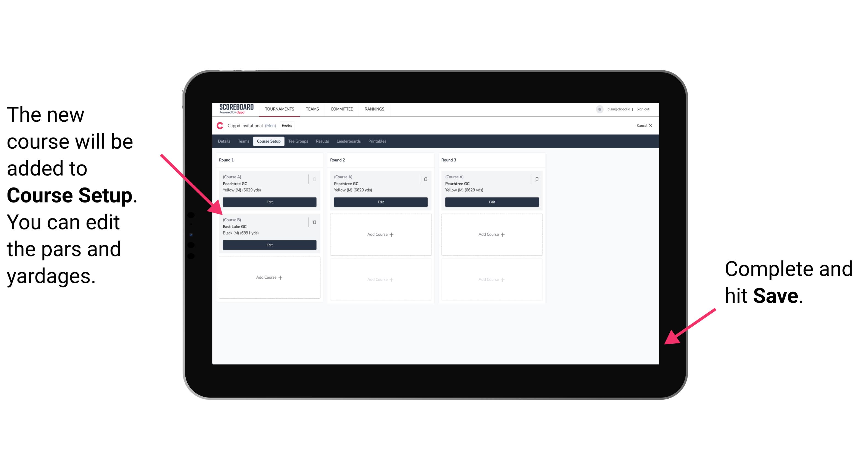Click the Clippd home icon
868x467 pixels.
[220, 126]
